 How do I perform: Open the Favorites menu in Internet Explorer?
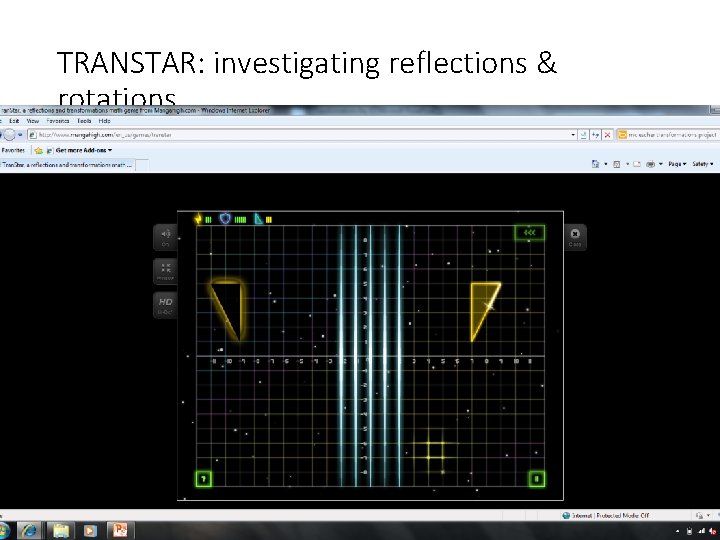tap(58, 121)
